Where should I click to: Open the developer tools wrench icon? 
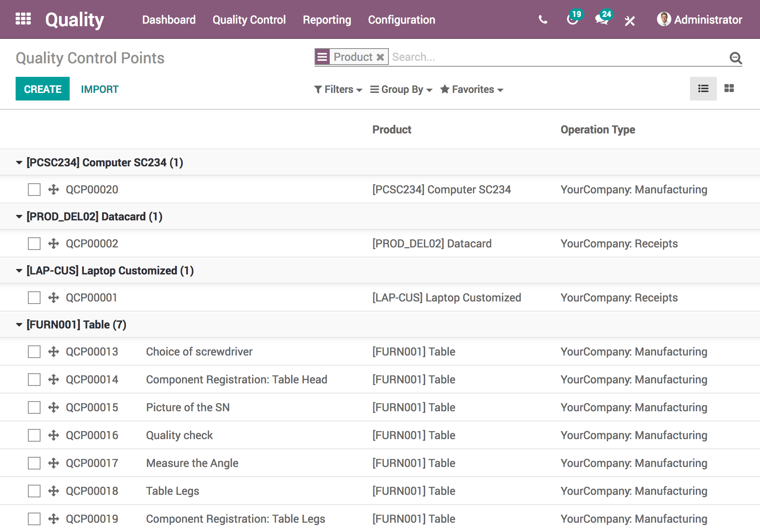click(630, 20)
